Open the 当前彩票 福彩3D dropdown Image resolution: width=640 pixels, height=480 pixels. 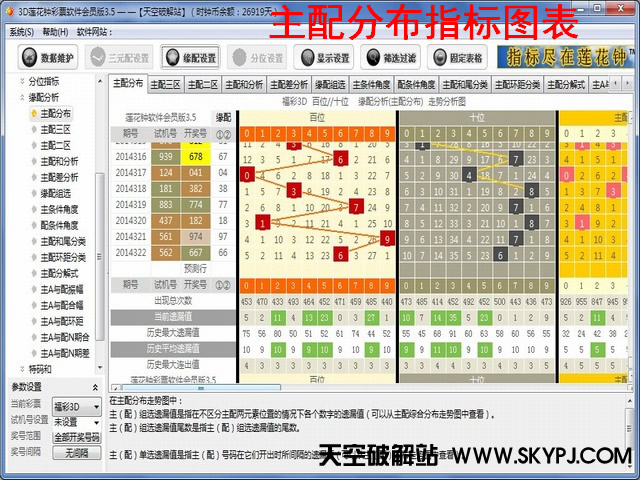(x=76, y=407)
